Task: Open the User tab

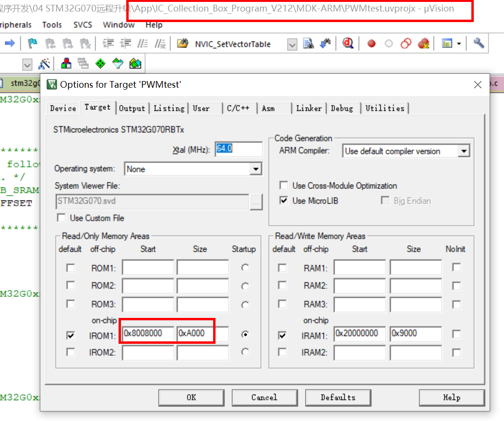Action: click(201, 108)
